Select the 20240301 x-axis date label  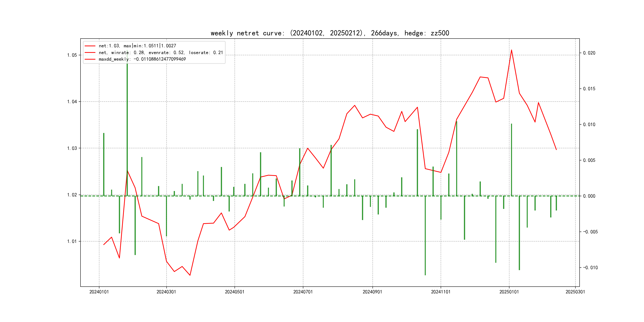(166, 292)
